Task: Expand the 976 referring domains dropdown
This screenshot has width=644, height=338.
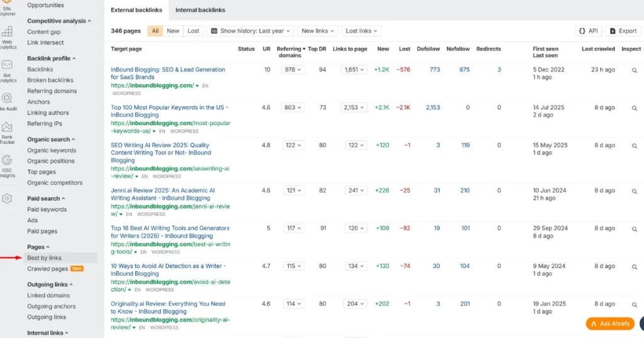Action: pos(293,70)
